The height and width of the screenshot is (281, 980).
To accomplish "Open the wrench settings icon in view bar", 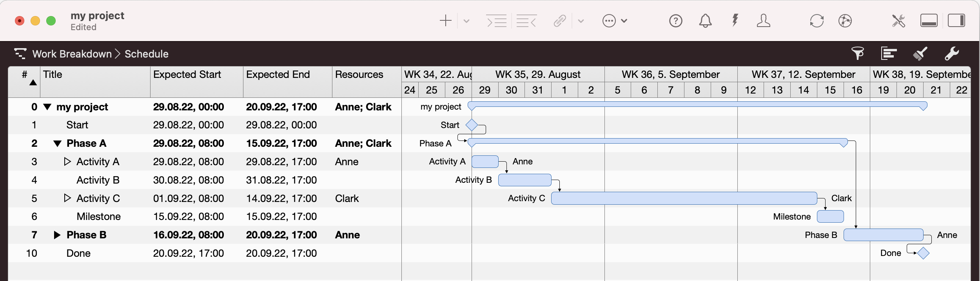I will point(951,54).
